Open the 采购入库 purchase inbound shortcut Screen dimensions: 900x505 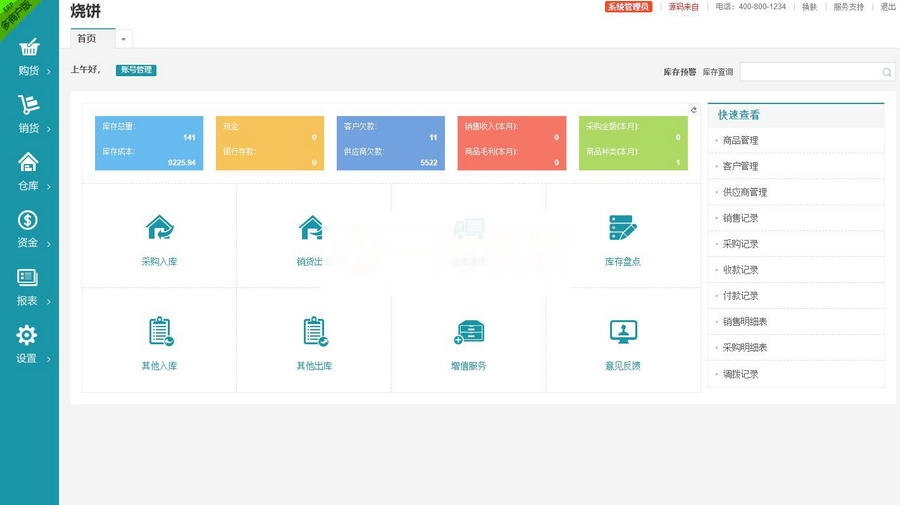159,229
